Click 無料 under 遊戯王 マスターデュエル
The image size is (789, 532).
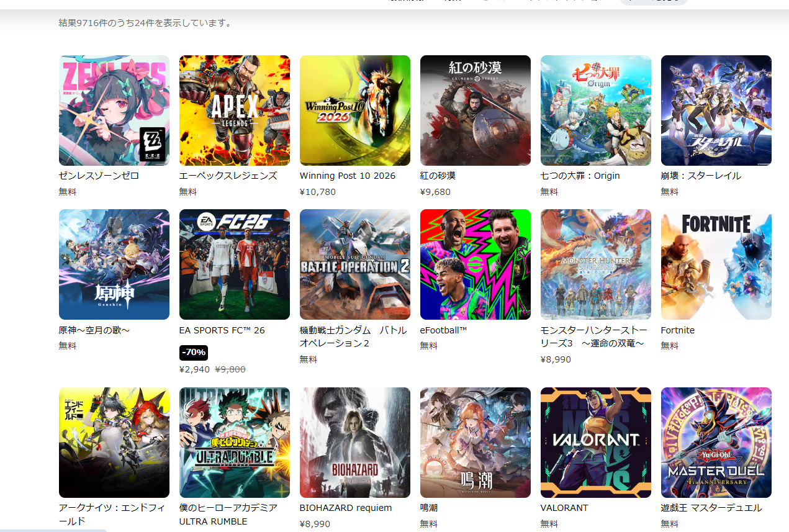670,524
